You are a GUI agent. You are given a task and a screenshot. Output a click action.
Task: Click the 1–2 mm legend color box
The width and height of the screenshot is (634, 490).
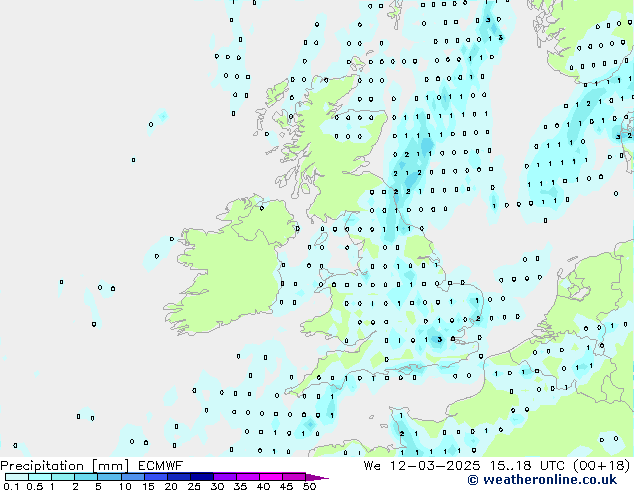[x=63, y=477]
